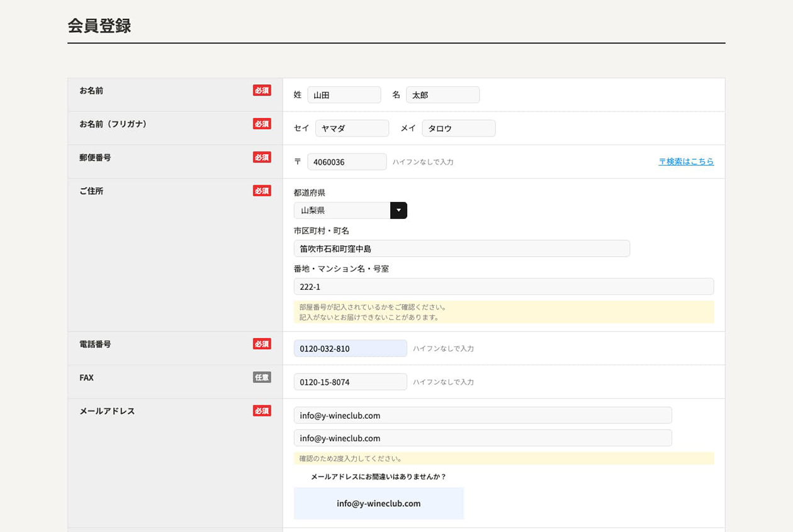Click the 郵便番号 label
793x532 pixels.
click(x=95, y=157)
